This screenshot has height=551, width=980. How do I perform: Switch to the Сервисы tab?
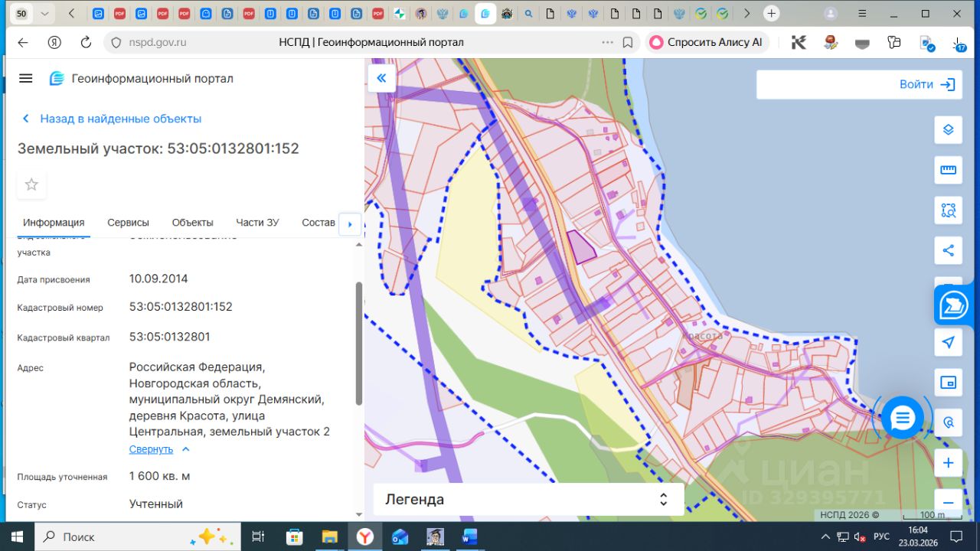tap(128, 223)
